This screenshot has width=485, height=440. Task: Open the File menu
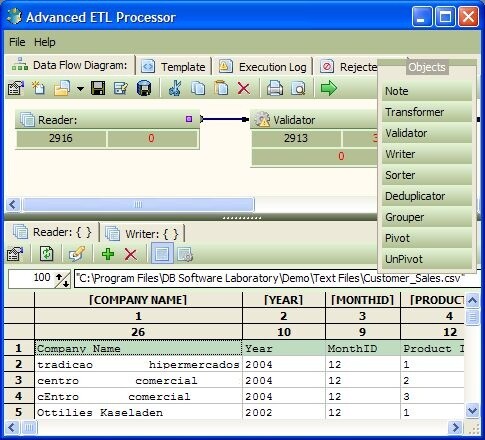(17, 42)
